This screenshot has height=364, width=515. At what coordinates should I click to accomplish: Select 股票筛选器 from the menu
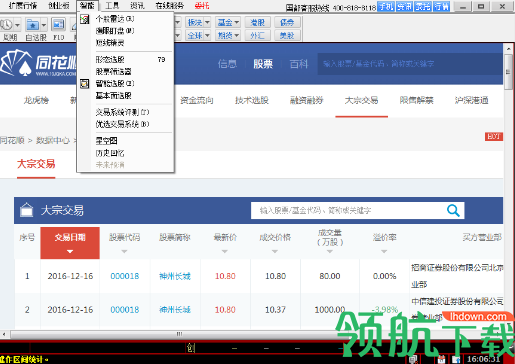coord(114,71)
